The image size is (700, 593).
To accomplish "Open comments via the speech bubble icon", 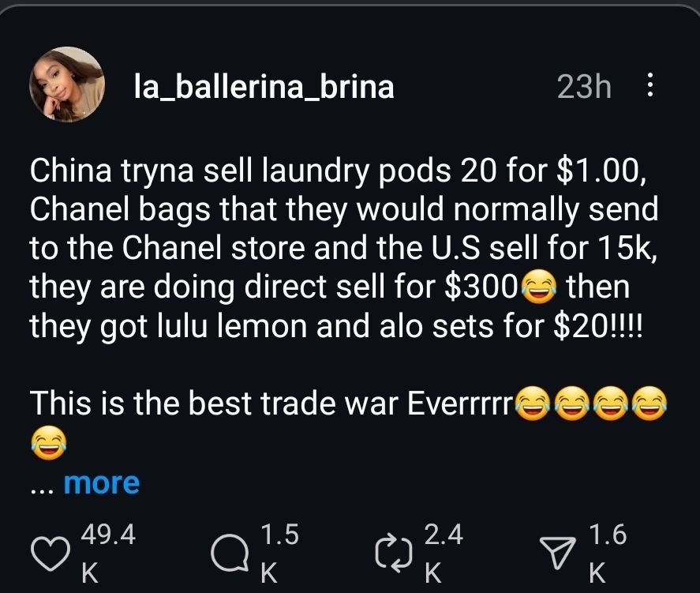I will (230, 555).
